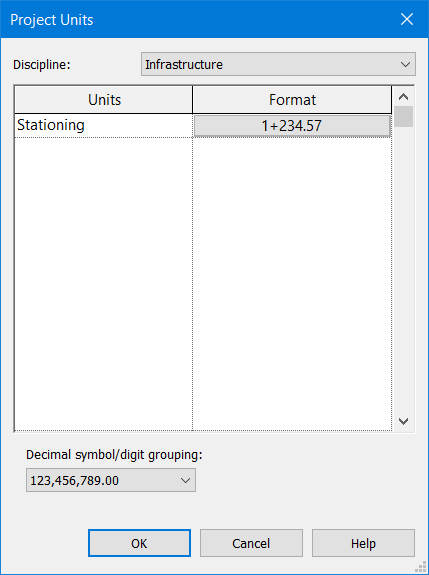Click the scrollbar up arrow in the units list
Viewport: 429px width, 575px height.
point(403,96)
